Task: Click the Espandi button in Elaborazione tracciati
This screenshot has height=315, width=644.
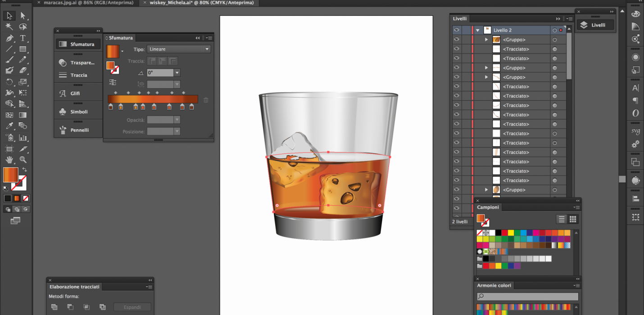Action: click(132, 307)
